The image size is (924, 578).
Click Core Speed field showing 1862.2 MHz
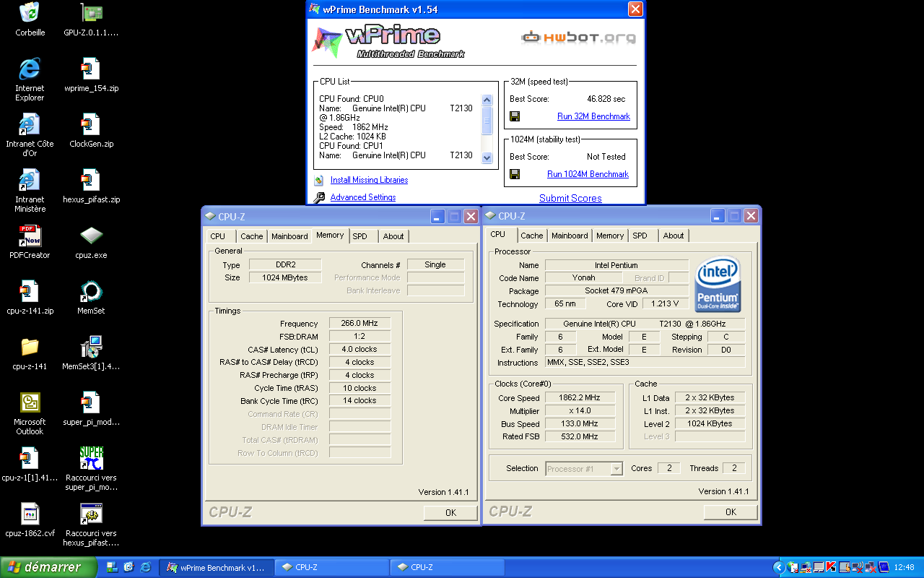pos(580,398)
